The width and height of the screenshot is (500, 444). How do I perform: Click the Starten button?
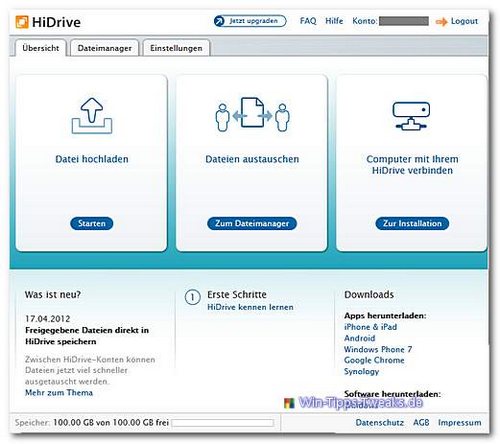(x=92, y=223)
